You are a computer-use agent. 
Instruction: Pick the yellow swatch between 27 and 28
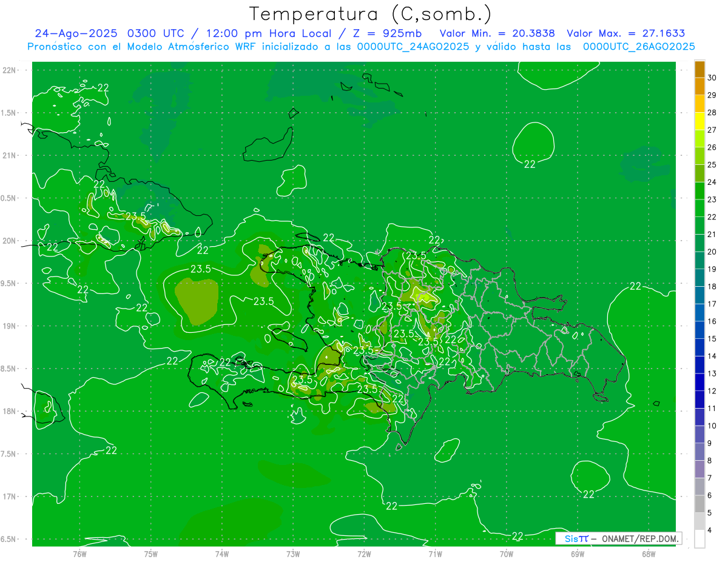pos(699,121)
